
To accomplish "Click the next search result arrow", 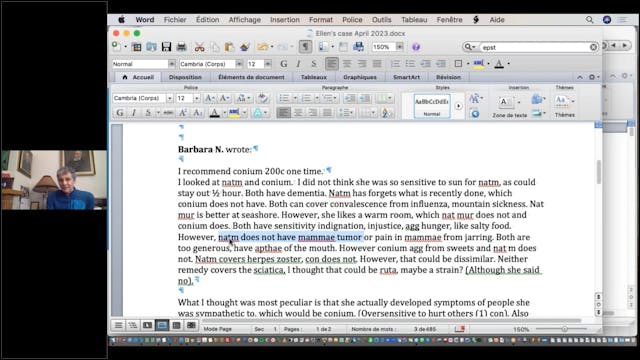I will point(624,45).
